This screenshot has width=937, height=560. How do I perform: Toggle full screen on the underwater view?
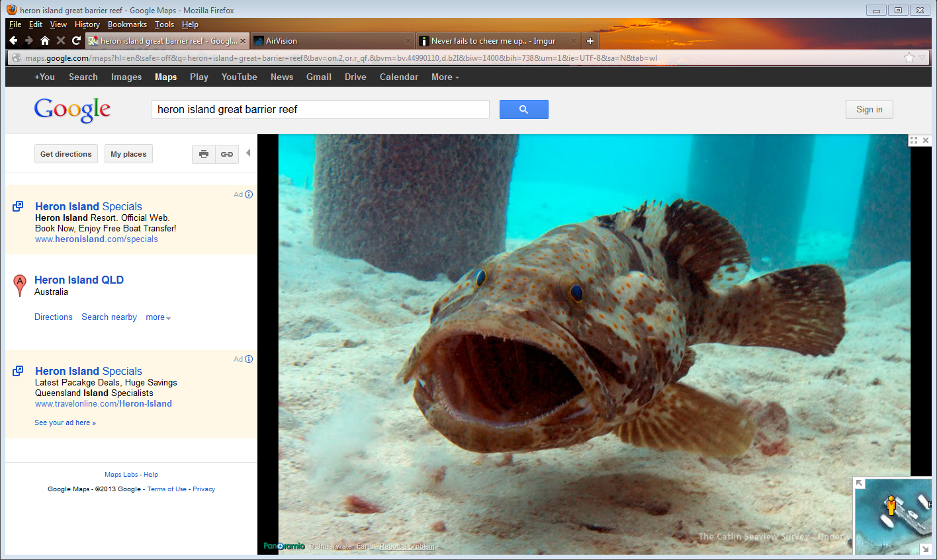pos(914,140)
